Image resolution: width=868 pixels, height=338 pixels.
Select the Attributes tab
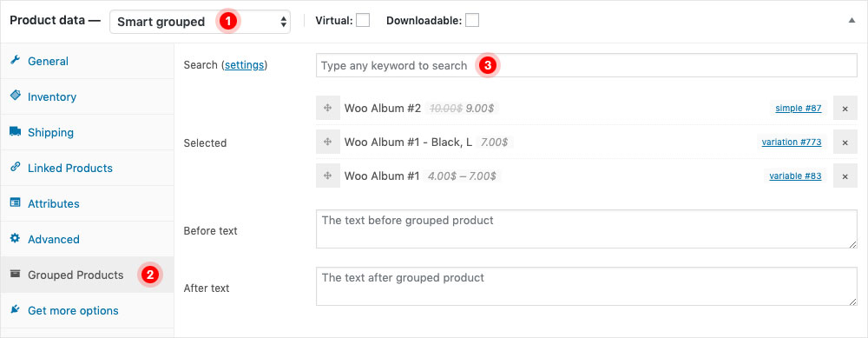tap(87, 203)
